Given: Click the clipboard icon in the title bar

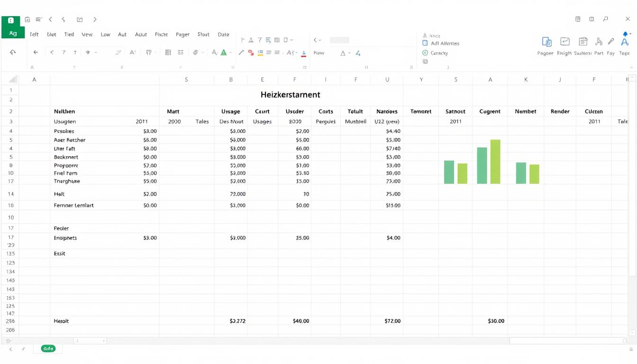Looking at the screenshot, I should 27,19.
